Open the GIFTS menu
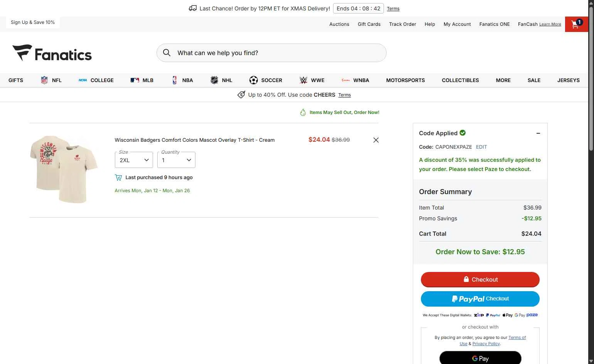Screen dimensions: 594x364 tap(16, 80)
